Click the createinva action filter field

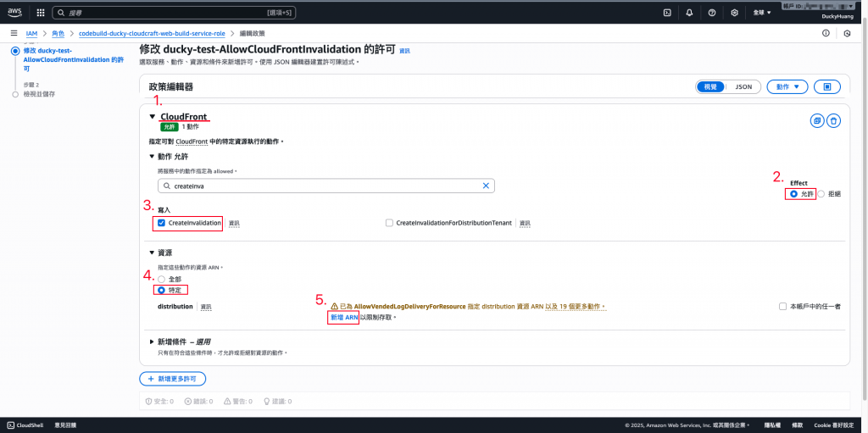(x=325, y=186)
